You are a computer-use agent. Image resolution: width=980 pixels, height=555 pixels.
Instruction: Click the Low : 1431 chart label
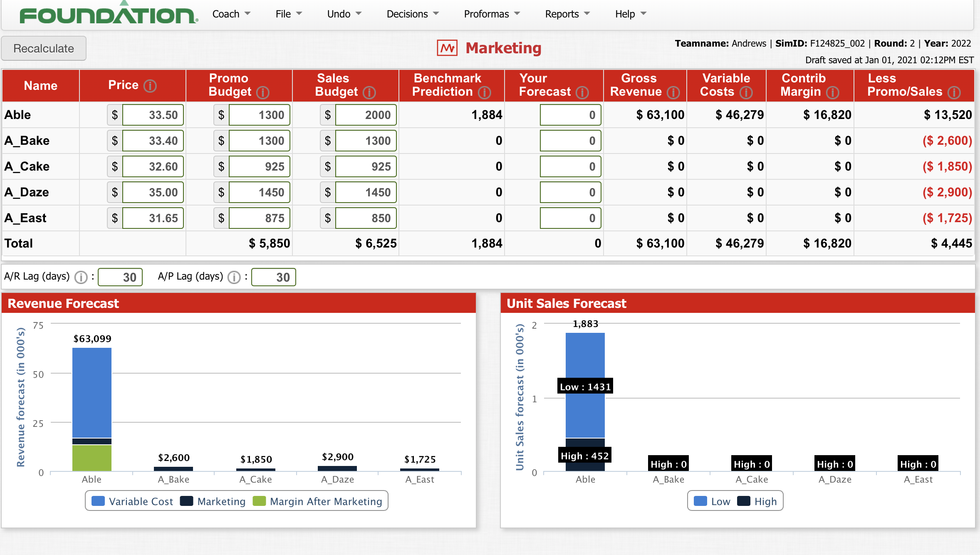(x=585, y=387)
